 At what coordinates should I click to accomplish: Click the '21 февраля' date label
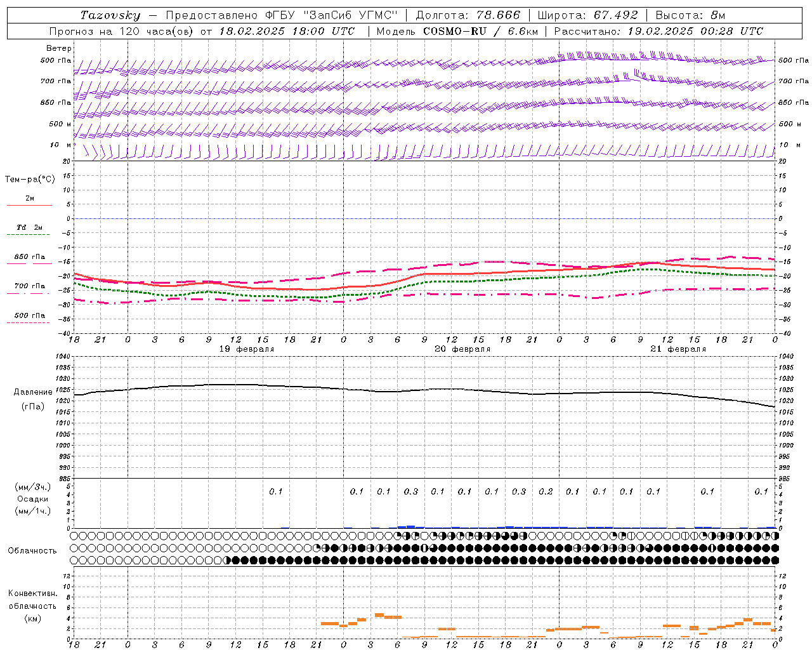678,349
